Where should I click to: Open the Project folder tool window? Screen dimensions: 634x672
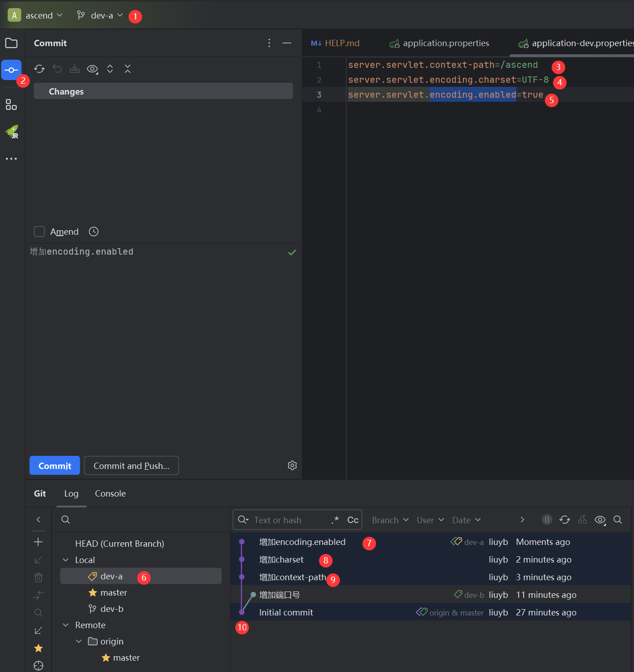(x=11, y=43)
